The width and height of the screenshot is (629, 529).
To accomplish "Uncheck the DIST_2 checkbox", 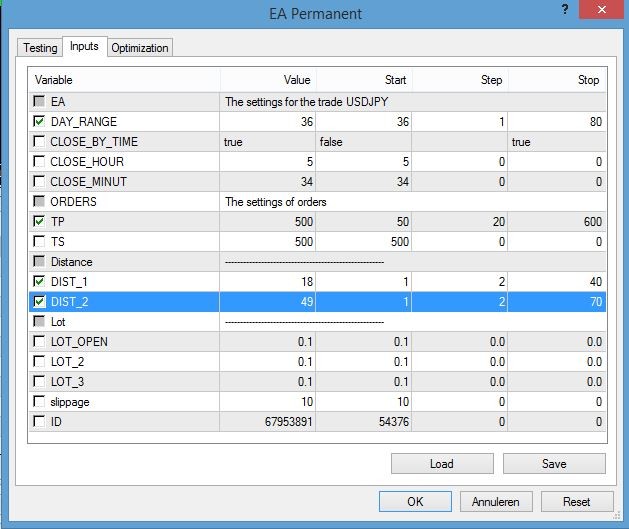I will 39,302.
